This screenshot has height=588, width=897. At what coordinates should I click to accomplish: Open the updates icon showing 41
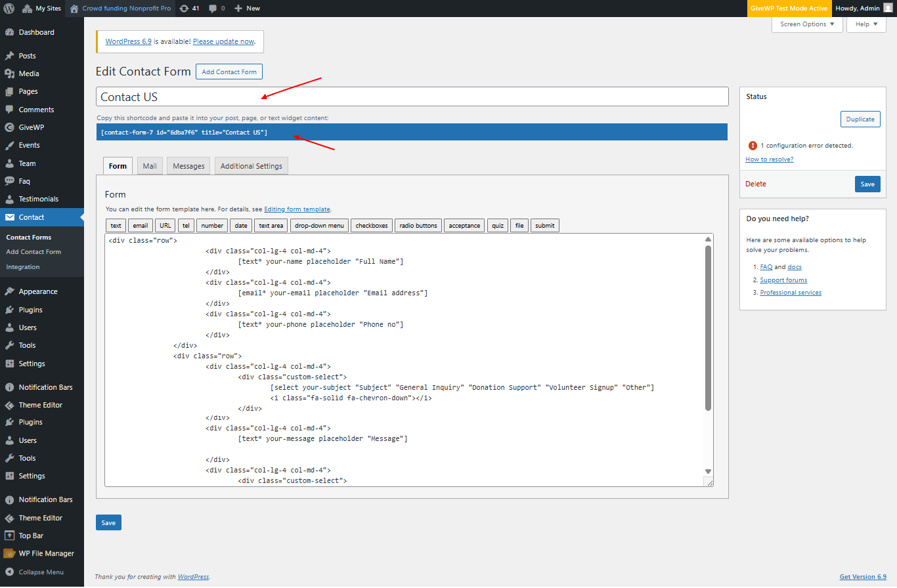pos(189,9)
